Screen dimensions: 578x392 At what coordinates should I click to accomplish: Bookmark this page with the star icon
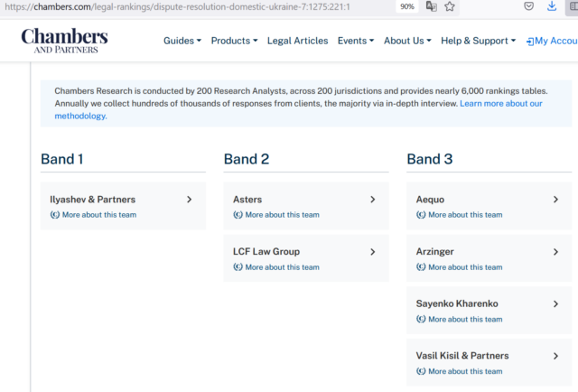450,6
